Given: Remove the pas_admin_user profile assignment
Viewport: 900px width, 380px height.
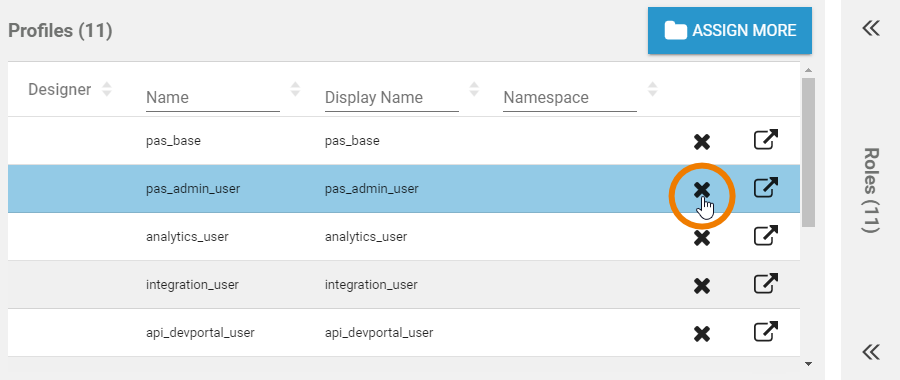Looking at the screenshot, I should click(x=701, y=189).
